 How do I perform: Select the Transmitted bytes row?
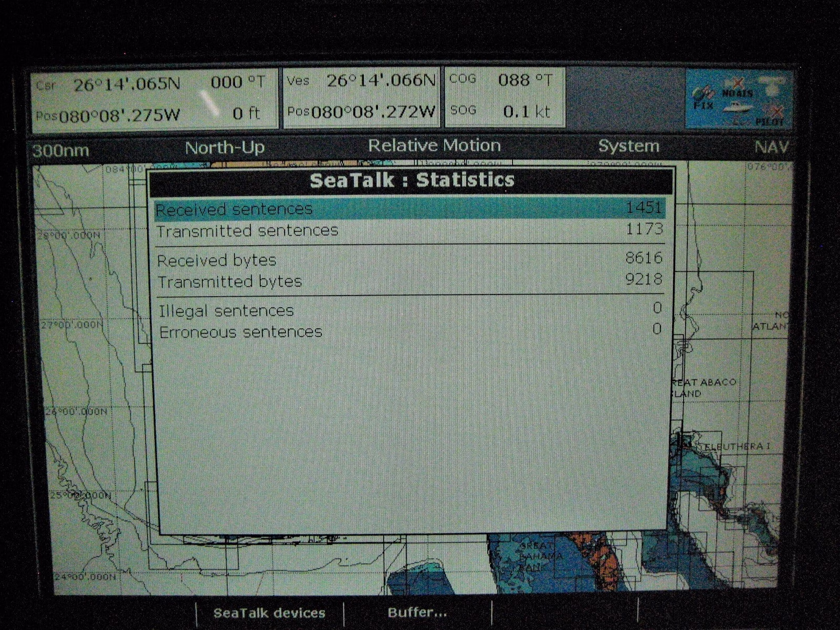(409, 281)
